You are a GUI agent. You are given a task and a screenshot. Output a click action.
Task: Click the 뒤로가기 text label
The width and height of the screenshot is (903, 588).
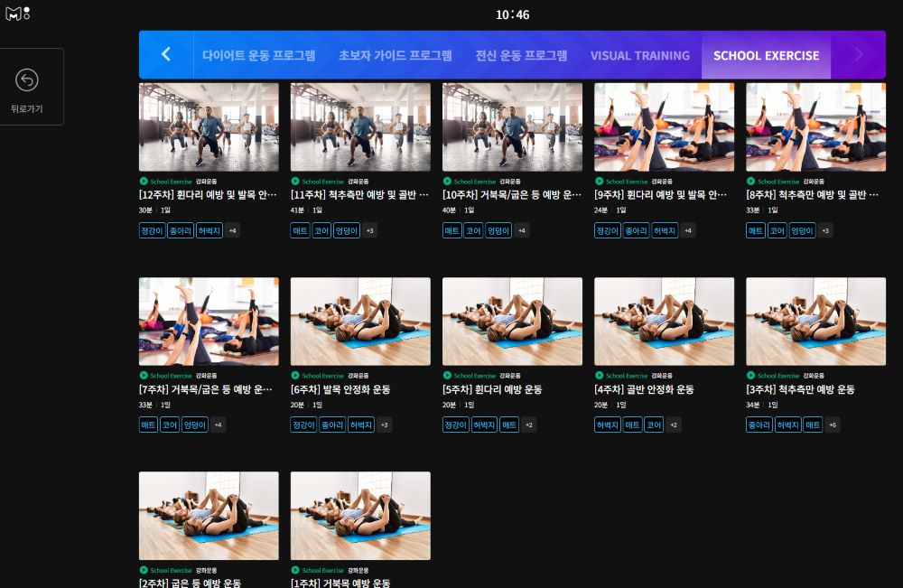[x=26, y=109]
